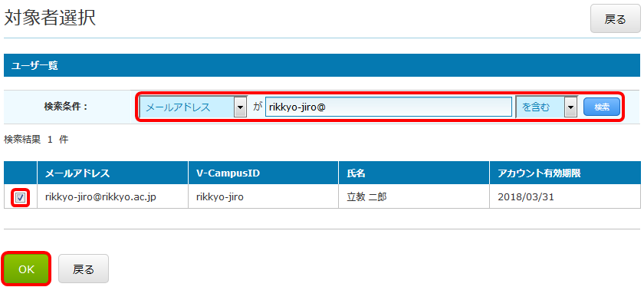The image size is (644, 287).
Task: Click the 検索結果 1 件 result count
Action: click(x=36, y=140)
